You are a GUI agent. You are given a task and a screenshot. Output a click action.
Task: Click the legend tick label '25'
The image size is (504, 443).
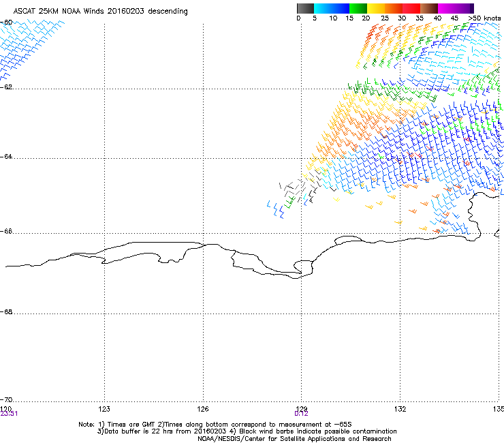[385, 18]
